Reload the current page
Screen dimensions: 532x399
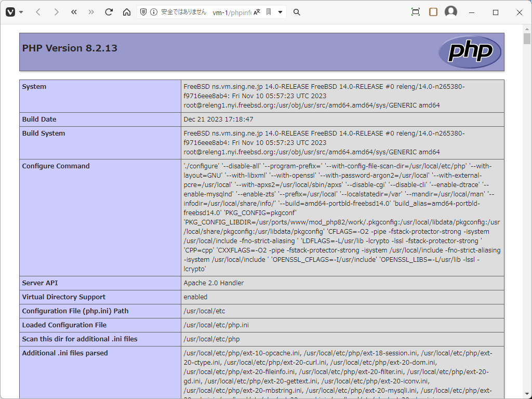[x=109, y=12]
